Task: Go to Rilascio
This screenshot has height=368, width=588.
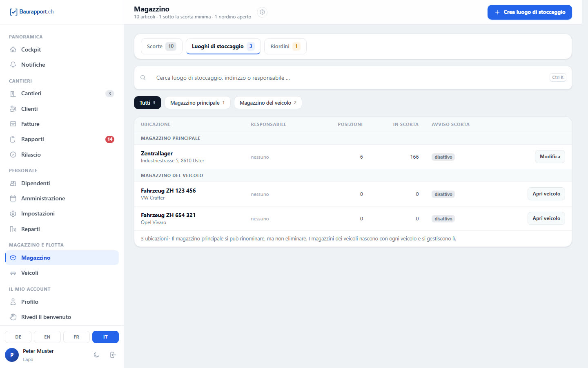Action: click(x=62, y=155)
